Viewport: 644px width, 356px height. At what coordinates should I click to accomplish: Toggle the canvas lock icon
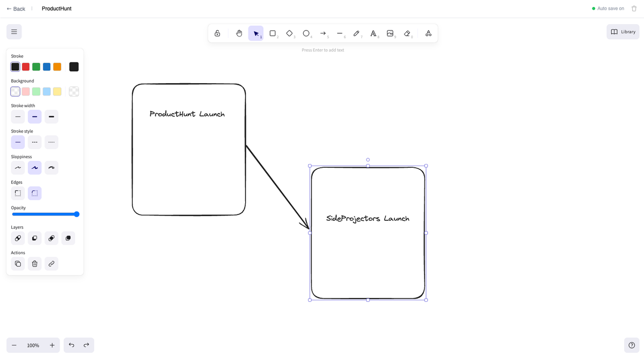[217, 33]
